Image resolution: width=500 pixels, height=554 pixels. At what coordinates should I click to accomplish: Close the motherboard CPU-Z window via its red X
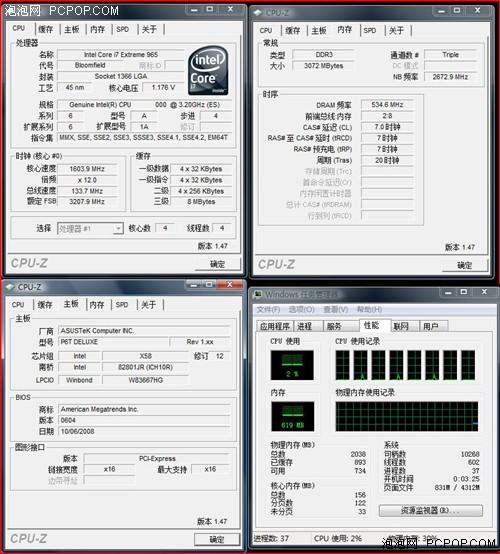coord(230,284)
